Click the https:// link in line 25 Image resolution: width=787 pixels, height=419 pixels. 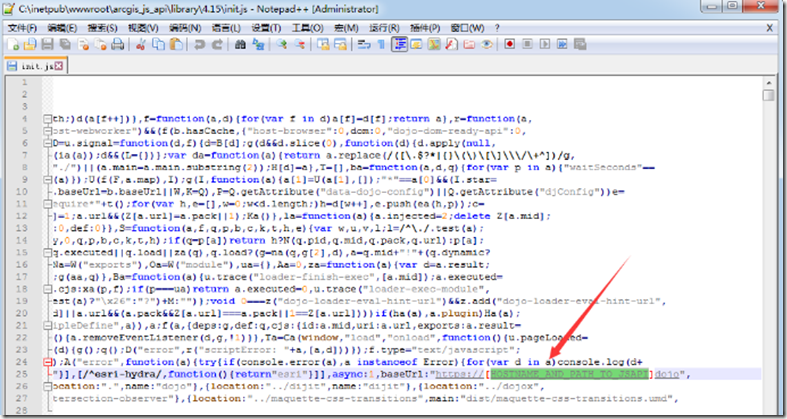459,374
